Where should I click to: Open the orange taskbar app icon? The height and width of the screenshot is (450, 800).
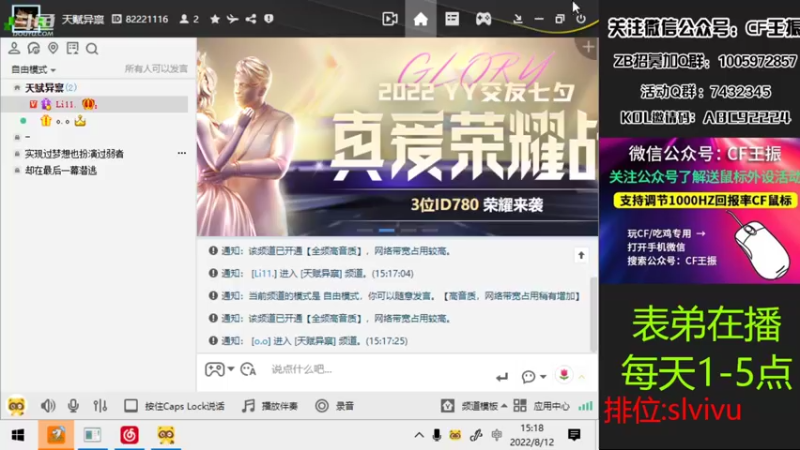click(56, 435)
